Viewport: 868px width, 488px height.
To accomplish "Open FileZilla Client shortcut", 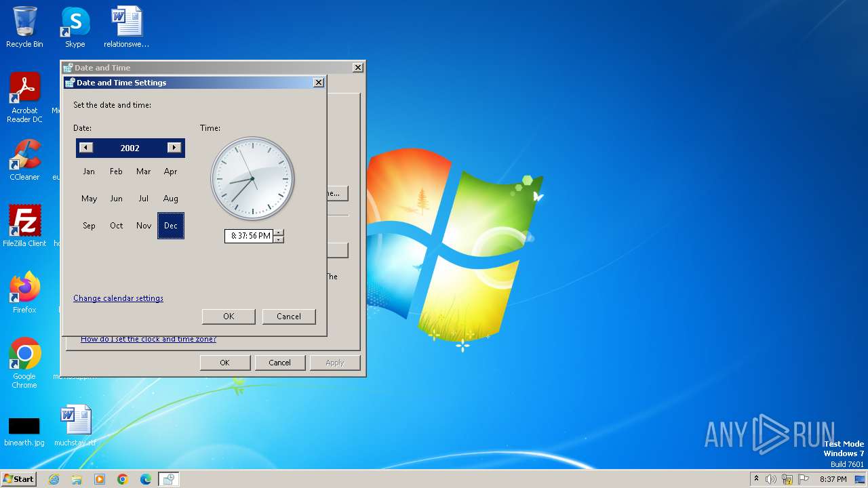I will pyautogui.click(x=24, y=226).
